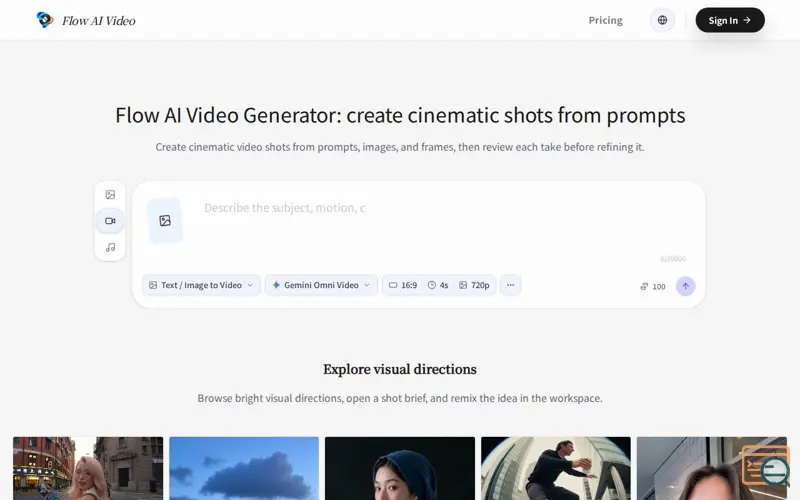Change the 16:9 aspect ratio setting
The height and width of the screenshot is (500, 800).
pos(403,285)
